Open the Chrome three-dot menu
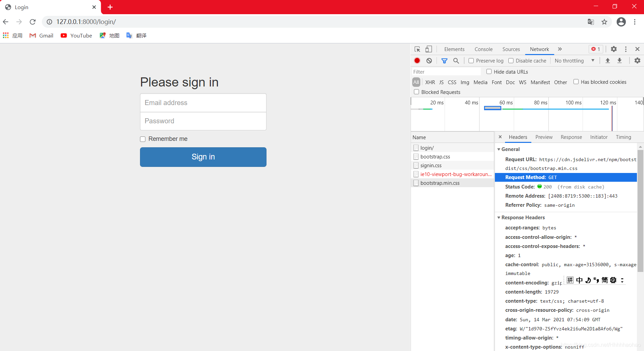The height and width of the screenshot is (351, 644). (x=635, y=22)
